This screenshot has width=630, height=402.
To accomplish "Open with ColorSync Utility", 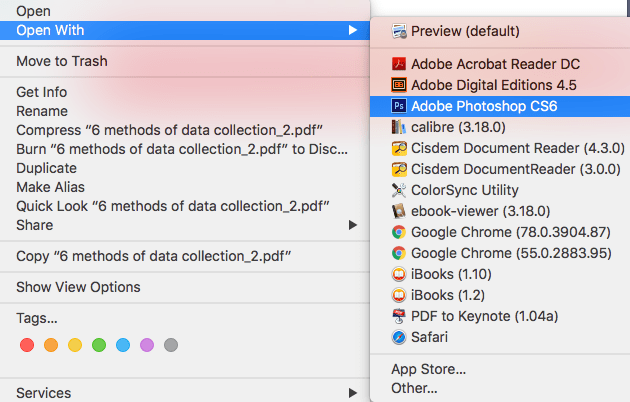I will tap(500, 190).
